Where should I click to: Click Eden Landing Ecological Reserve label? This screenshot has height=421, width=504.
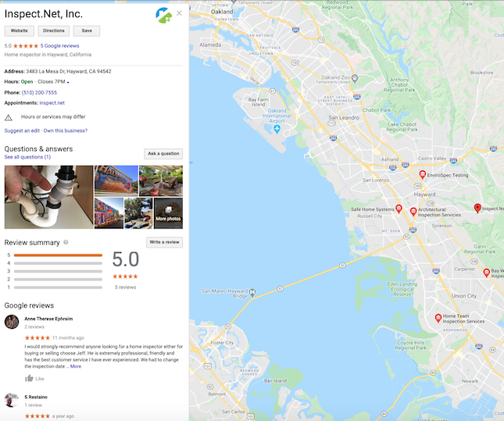pyautogui.click(x=402, y=289)
